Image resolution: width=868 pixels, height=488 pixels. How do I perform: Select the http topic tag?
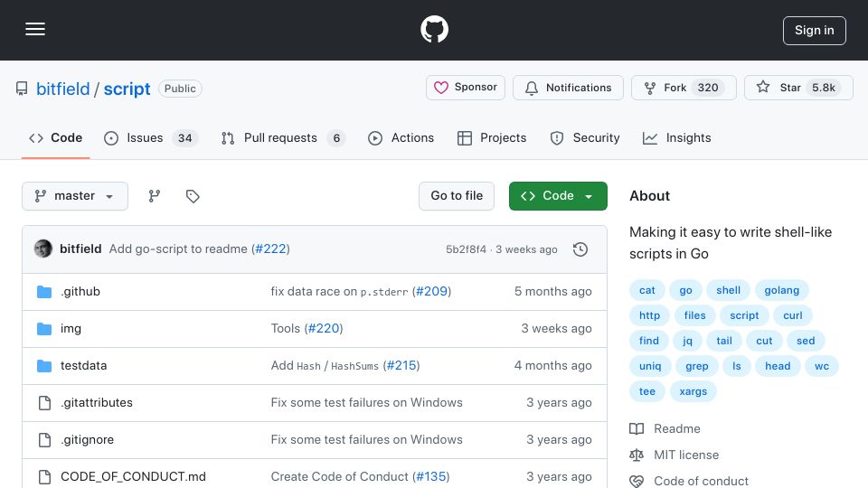click(x=649, y=315)
